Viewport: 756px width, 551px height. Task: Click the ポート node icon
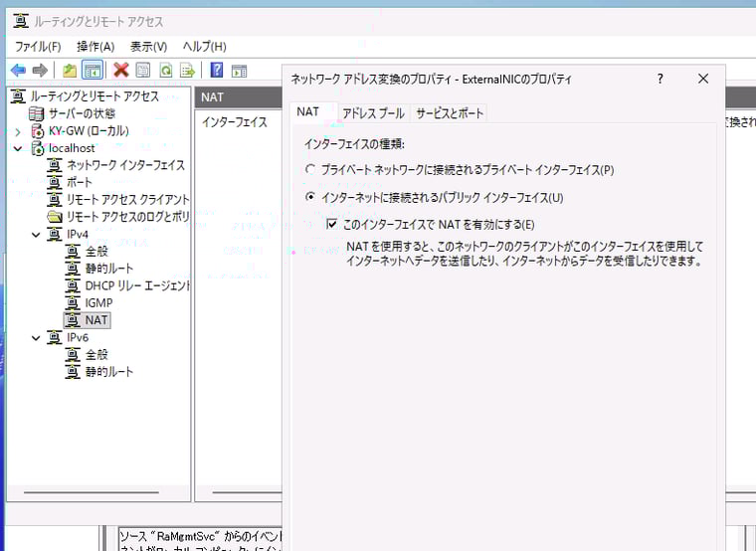pyautogui.click(x=55, y=183)
